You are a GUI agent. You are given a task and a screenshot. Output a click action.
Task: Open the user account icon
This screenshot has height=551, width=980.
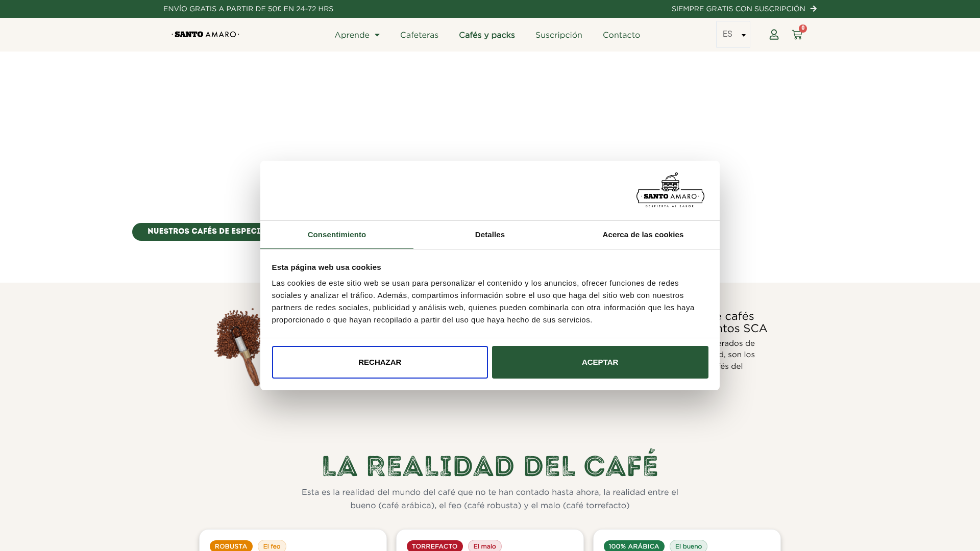774,35
